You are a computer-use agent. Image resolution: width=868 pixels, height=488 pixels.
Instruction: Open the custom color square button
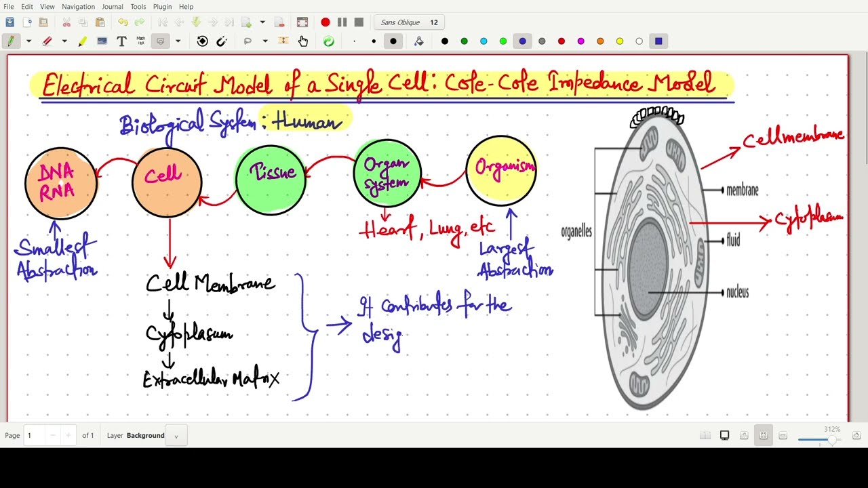click(x=658, y=41)
